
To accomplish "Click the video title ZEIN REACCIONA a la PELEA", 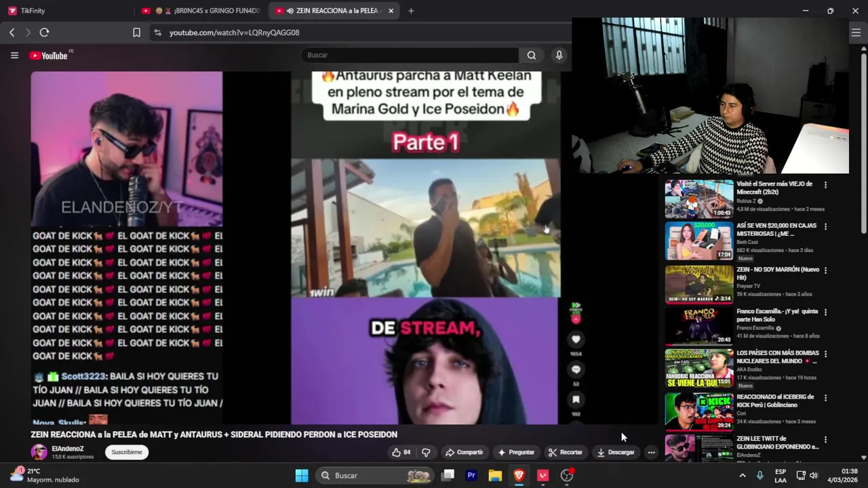I will click(214, 434).
